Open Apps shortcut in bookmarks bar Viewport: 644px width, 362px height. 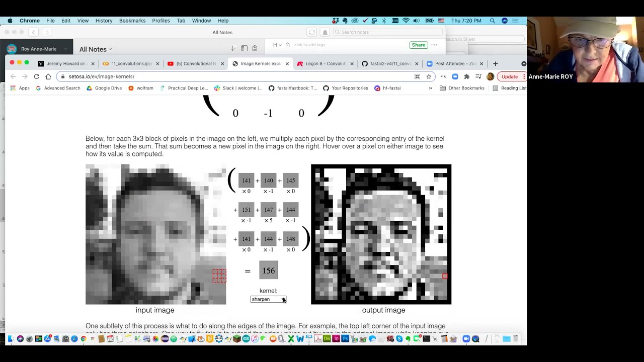pyautogui.click(x=20, y=88)
